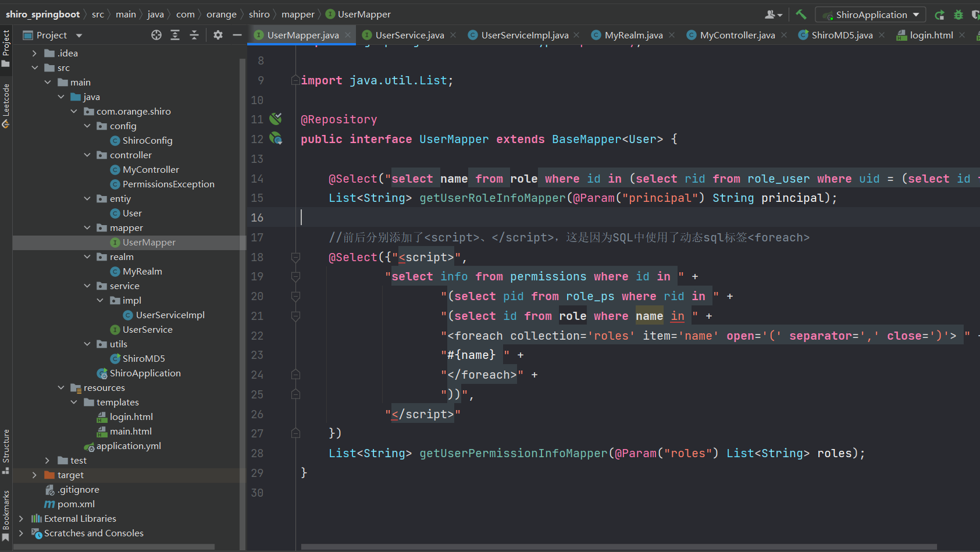Click the Rerun ShiroApplication icon
This screenshot has height=552, width=980.
coord(939,15)
